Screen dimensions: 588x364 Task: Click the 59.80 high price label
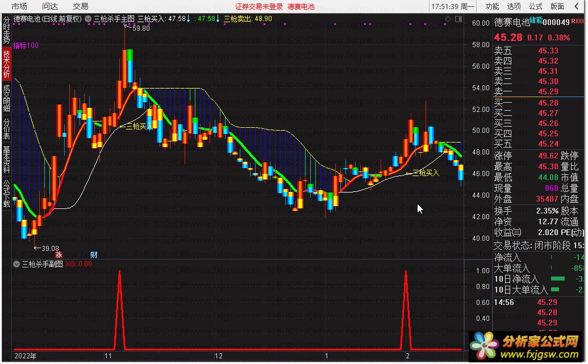(x=141, y=28)
